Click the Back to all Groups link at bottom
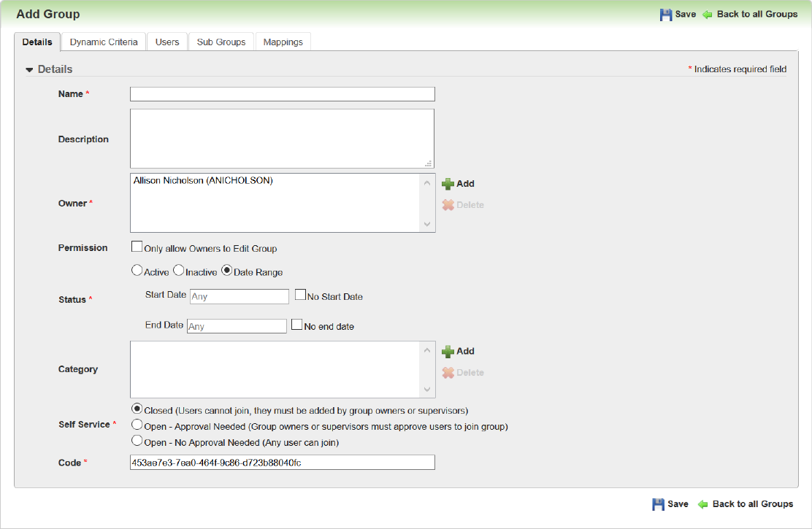The image size is (812, 529). (x=752, y=504)
